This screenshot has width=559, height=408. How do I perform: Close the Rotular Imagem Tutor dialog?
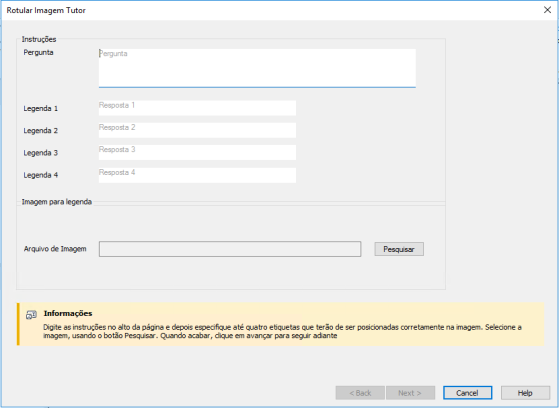tap(547, 10)
